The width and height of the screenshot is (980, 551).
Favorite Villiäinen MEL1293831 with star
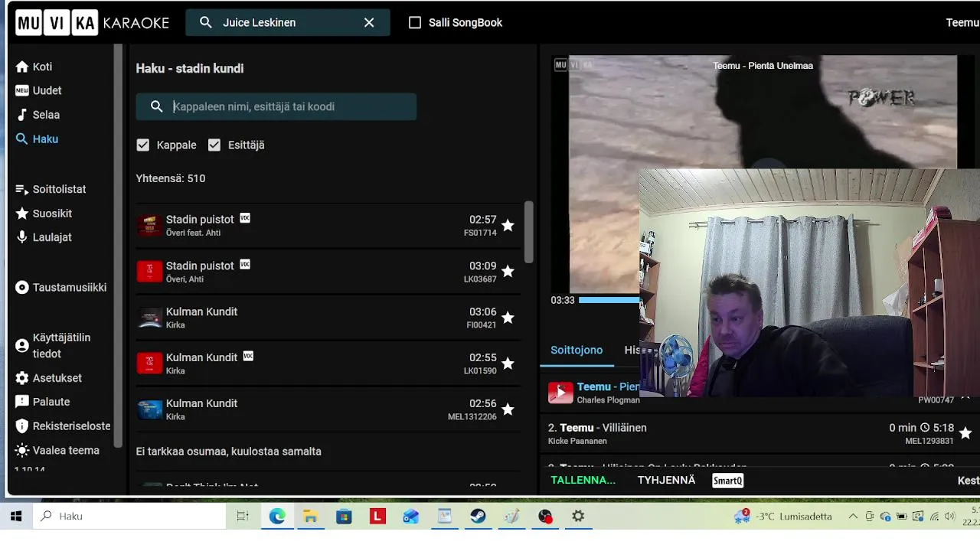tap(965, 433)
